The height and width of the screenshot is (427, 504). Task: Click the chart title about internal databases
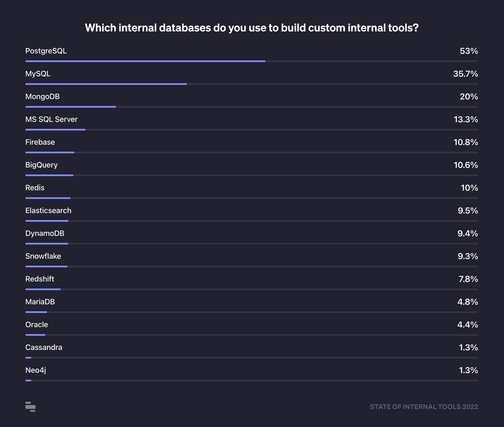point(252,28)
